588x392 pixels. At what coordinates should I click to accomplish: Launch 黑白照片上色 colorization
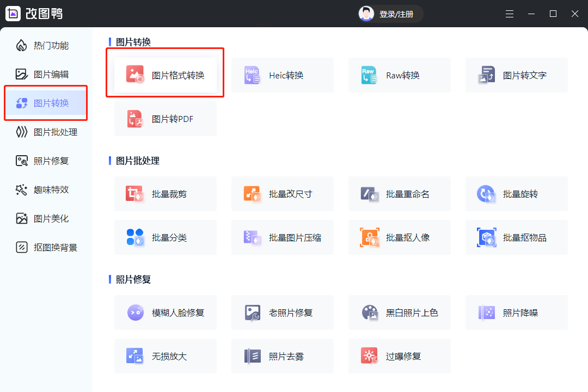click(x=399, y=313)
